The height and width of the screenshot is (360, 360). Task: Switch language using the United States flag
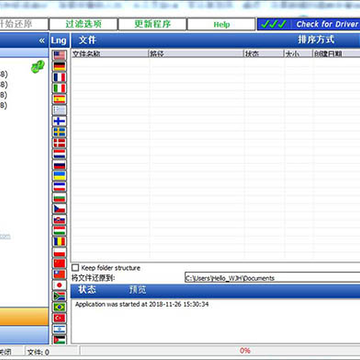click(60, 55)
